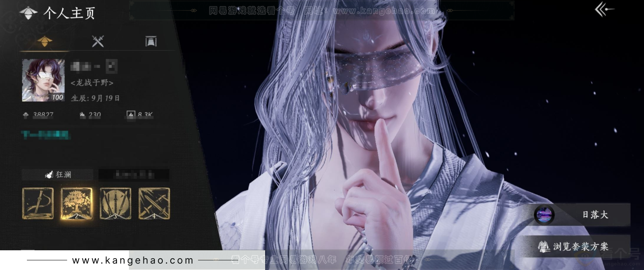Click the 生辰 9月19日 birthday text
Viewport: 644px width, 270px height.
(x=95, y=98)
